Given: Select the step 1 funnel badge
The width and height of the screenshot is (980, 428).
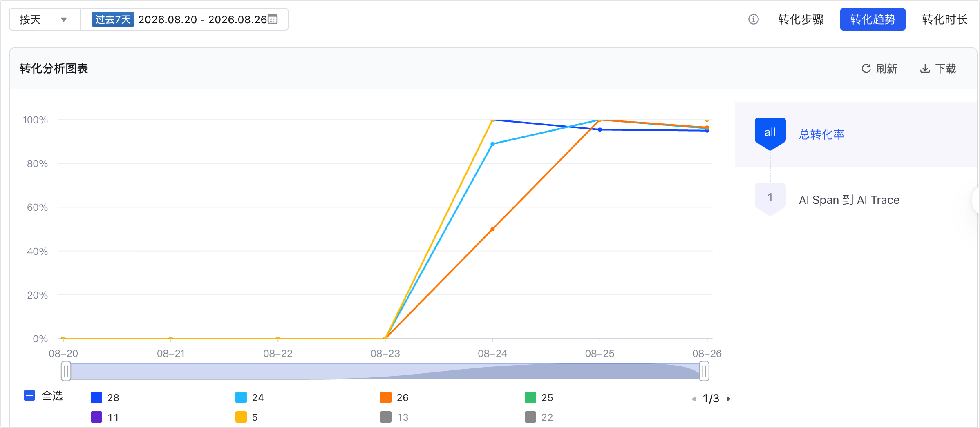Looking at the screenshot, I should (x=770, y=199).
